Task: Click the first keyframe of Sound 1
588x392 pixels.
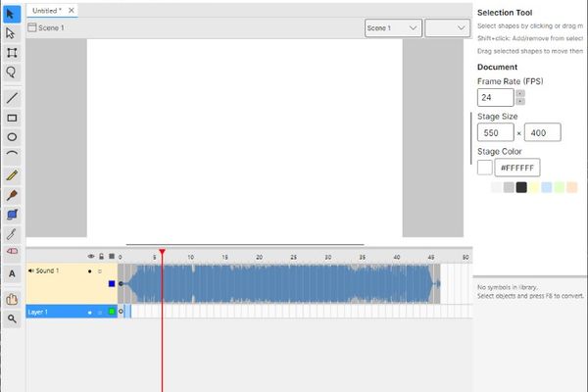Action: tap(121, 283)
